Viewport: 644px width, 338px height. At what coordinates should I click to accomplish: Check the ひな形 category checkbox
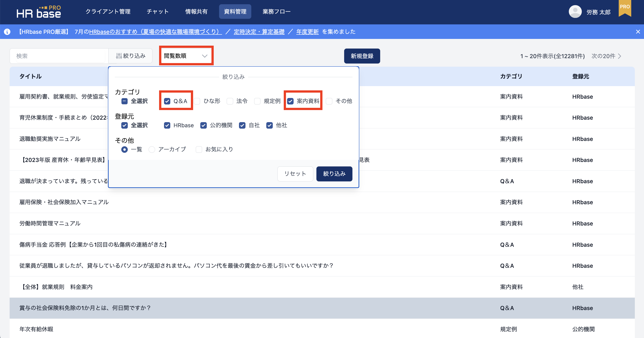click(197, 101)
